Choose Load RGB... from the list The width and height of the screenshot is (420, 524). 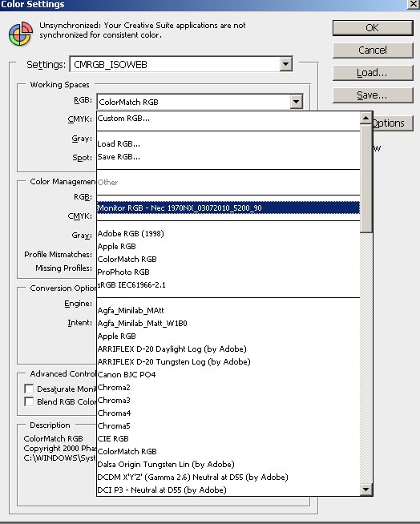tap(228, 144)
